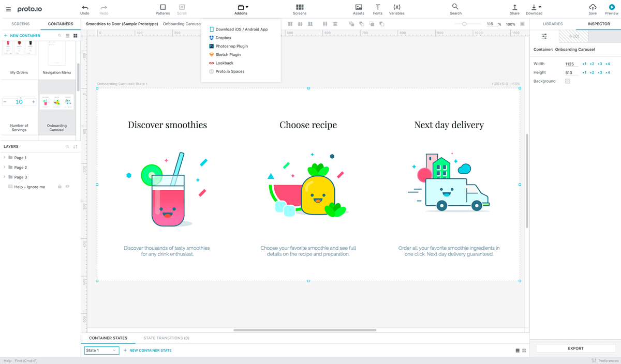
Task: Switch to list view of containers
Action: click(x=67, y=35)
